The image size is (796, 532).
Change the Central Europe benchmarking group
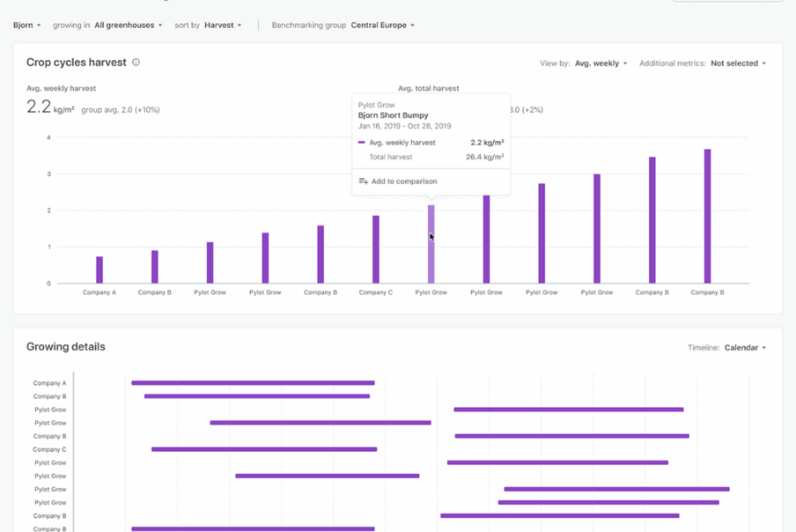tap(382, 26)
